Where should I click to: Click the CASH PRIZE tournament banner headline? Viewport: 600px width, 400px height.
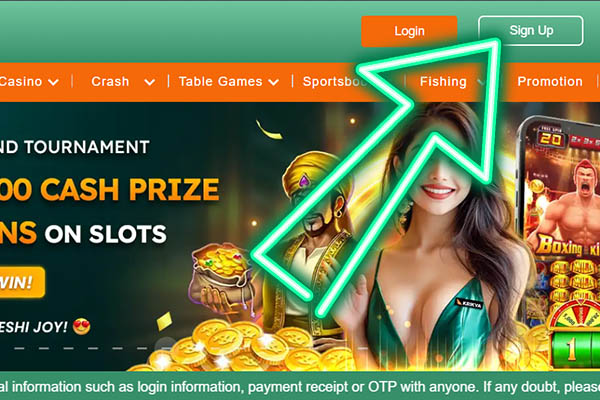point(110,189)
